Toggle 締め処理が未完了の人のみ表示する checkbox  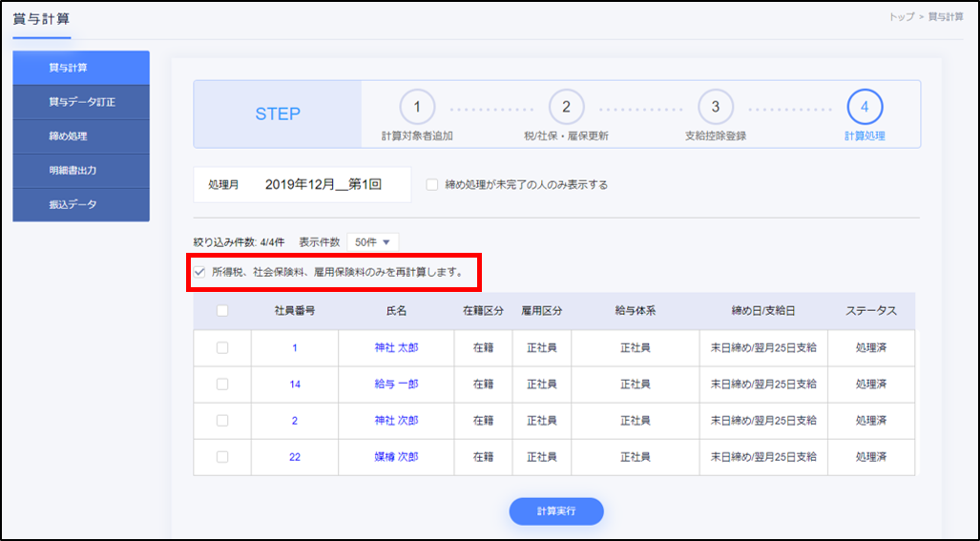point(432,185)
